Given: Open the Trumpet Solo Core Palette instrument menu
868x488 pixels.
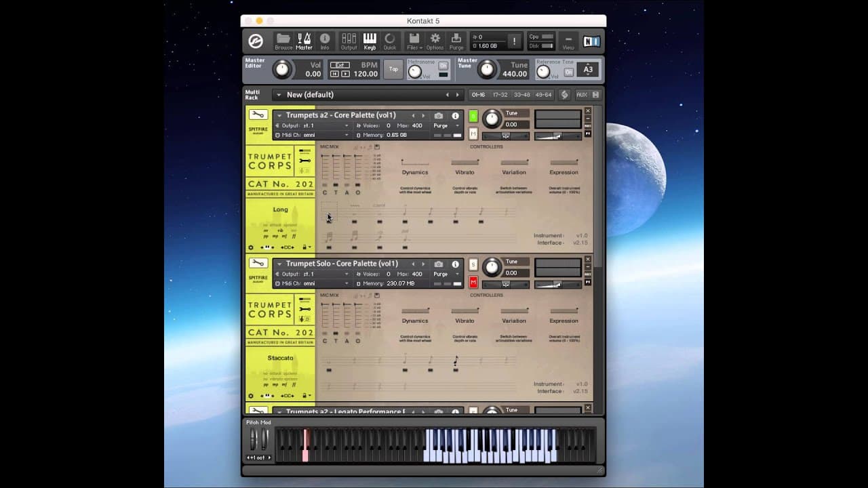Looking at the screenshot, I should 279,264.
